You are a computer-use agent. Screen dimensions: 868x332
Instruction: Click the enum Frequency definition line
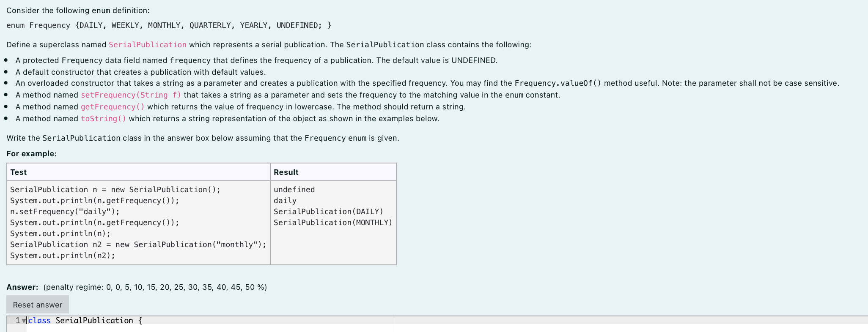click(169, 25)
